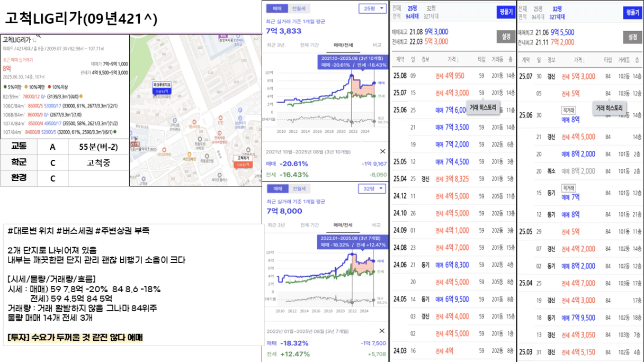644x362 pixels.
Task: Click the 55분(버-2) cell in 교통 row
Action: (99, 148)
